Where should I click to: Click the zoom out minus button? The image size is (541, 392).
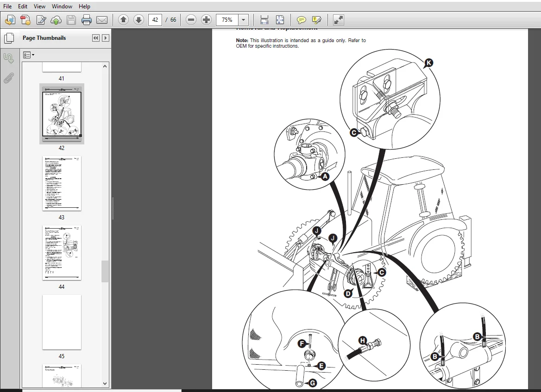191,19
